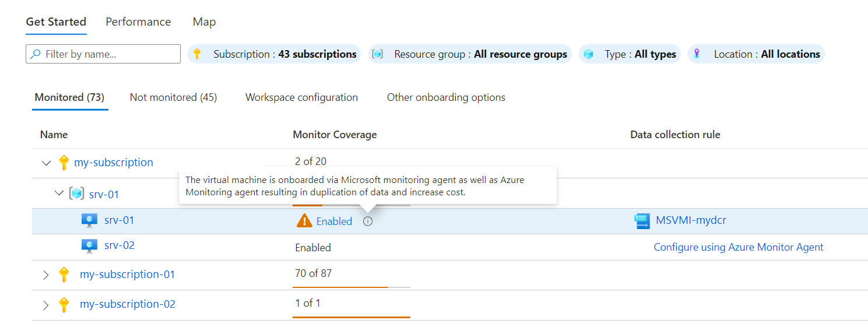This screenshot has height=334, width=868.
Task: Click the srv-01 resource group cube icon
Action: coord(76,194)
